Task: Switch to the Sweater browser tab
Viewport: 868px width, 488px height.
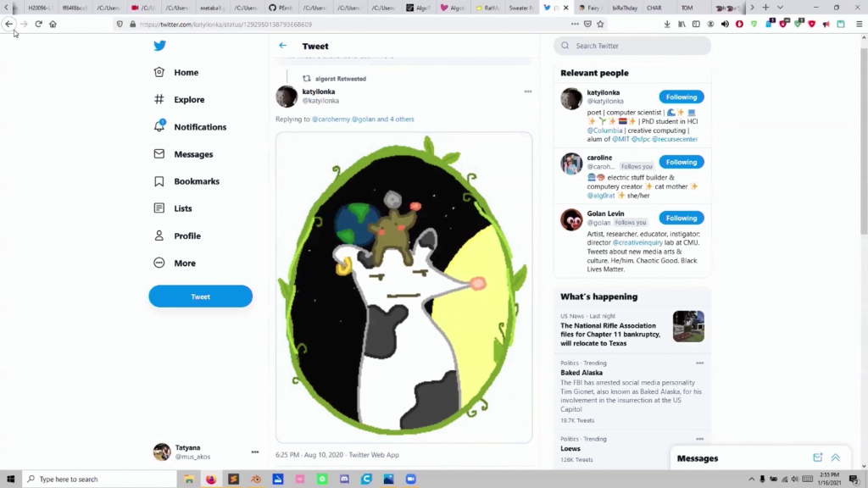Action: pos(521,8)
